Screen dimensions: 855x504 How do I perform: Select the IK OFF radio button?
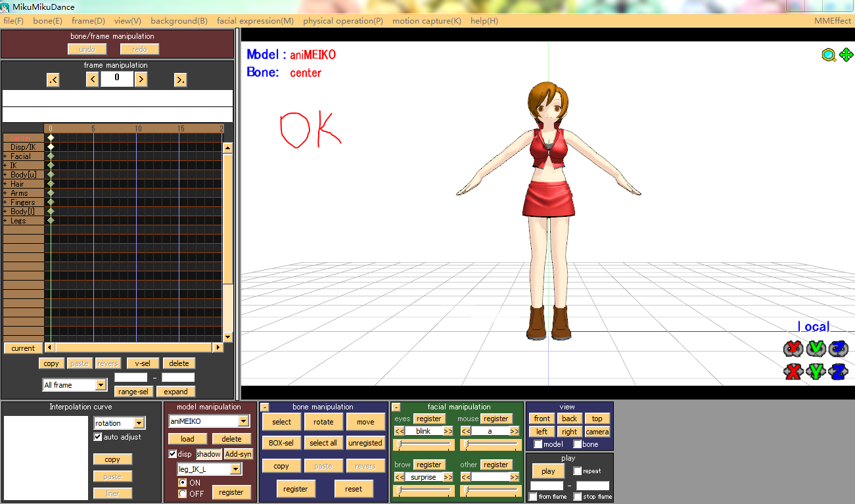pos(183,493)
